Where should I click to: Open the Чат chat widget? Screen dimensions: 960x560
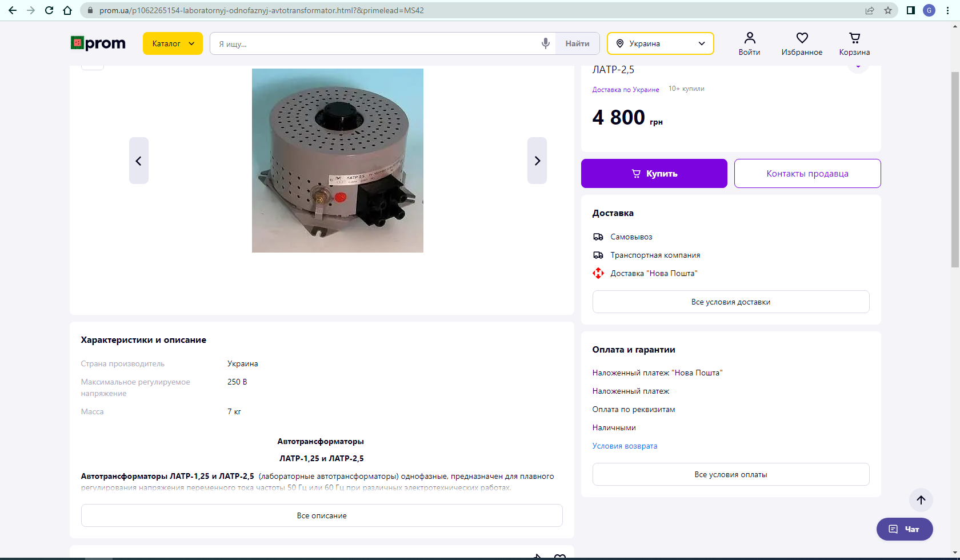(905, 529)
